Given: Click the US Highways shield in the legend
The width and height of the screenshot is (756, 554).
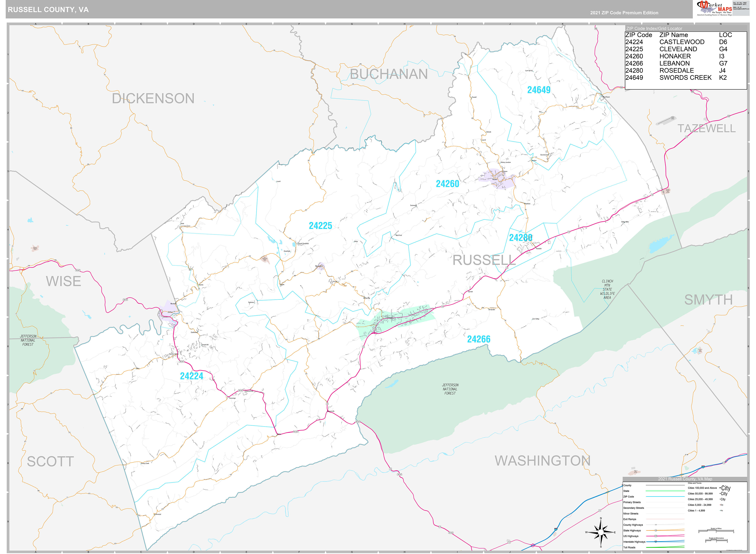Looking at the screenshot, I should coord(656,536).
